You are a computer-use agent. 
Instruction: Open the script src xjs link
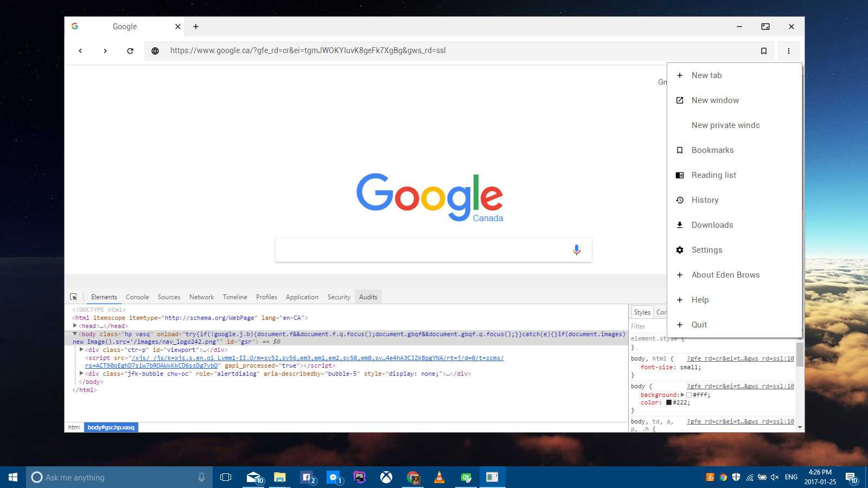pyautogui.click(x=295, y=362)
